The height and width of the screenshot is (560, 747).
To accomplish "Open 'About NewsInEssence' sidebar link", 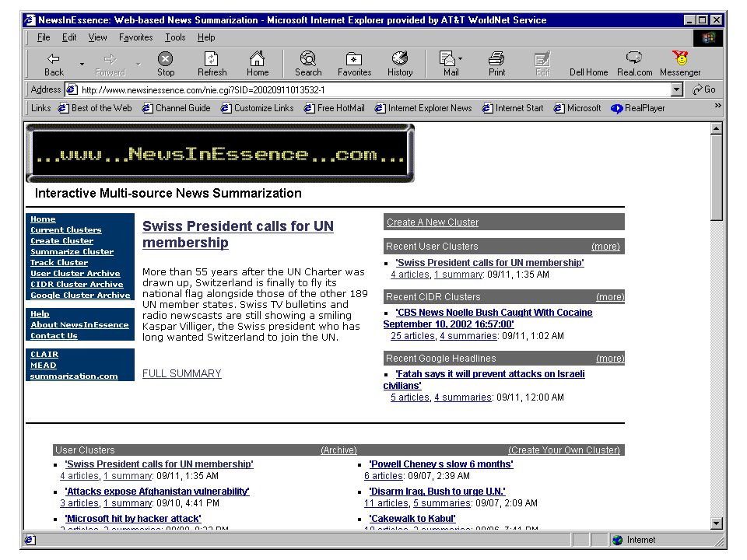I will point(79,325).
